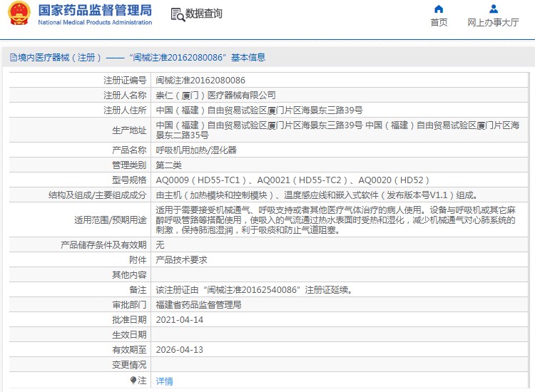
Task: Click the registration number 闽械注准20162080086 cell
Action: [x=200, y=81]
